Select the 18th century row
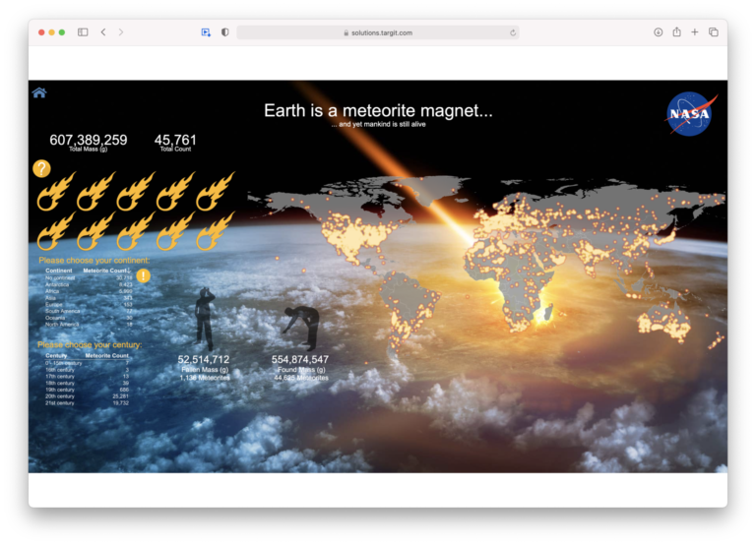Image resolution: width=756 pixels, height=545 pixels. click(88, 383)
